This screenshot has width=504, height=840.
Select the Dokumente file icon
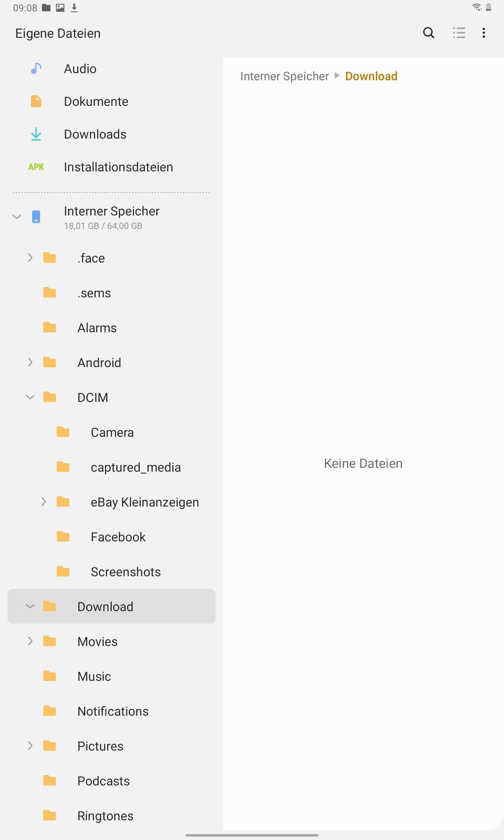click(x=36, y=101)
